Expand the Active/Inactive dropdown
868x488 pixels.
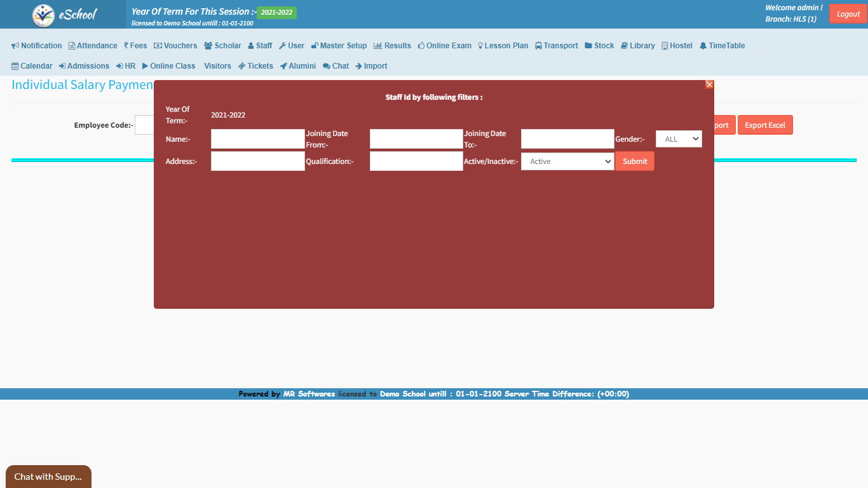click(x=567, y=161)
